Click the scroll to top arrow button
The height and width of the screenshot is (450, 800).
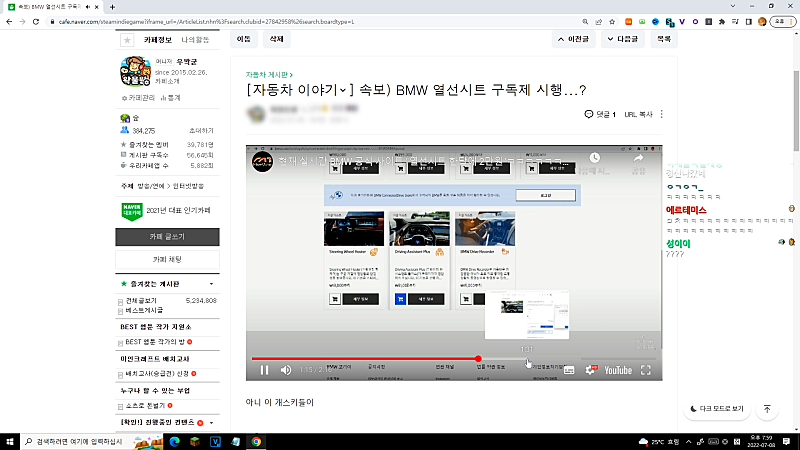point(767,409)
